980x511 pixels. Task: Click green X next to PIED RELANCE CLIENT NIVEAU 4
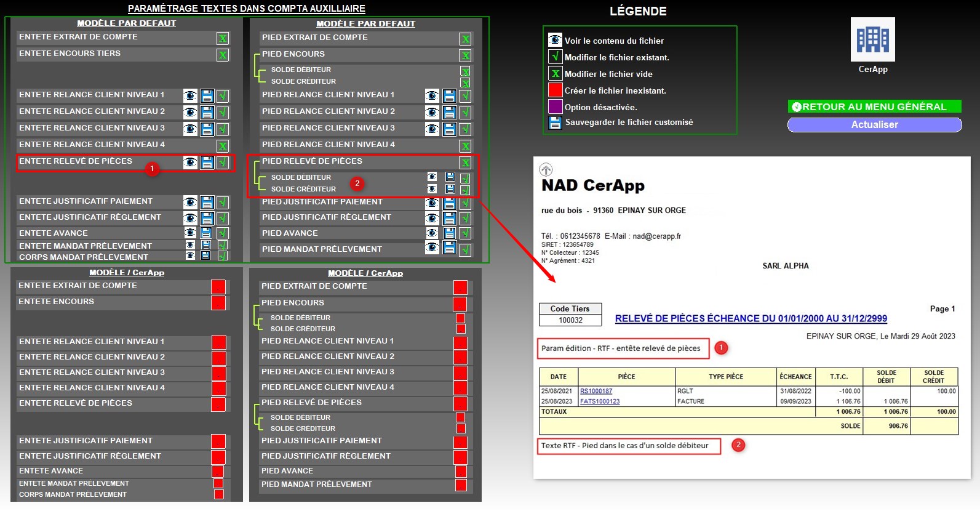point(466,146)
